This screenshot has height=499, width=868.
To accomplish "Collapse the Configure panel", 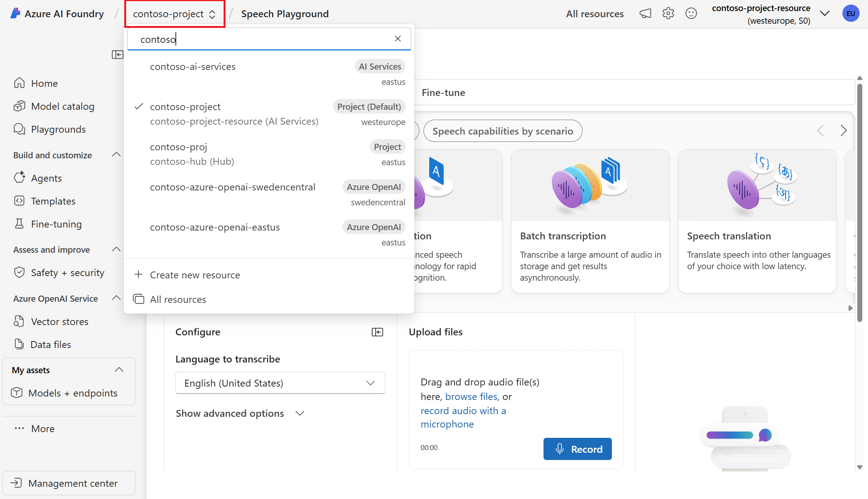I will (x=377, y=332).
